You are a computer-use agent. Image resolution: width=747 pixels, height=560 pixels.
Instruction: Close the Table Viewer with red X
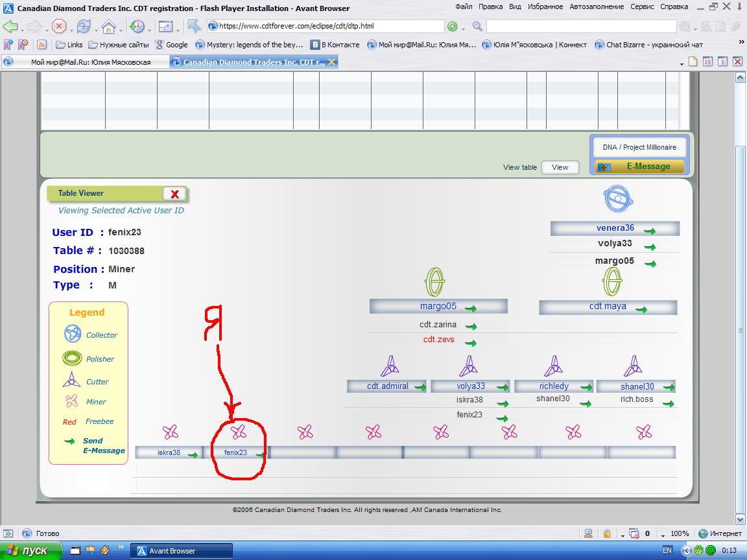(174, 194)
